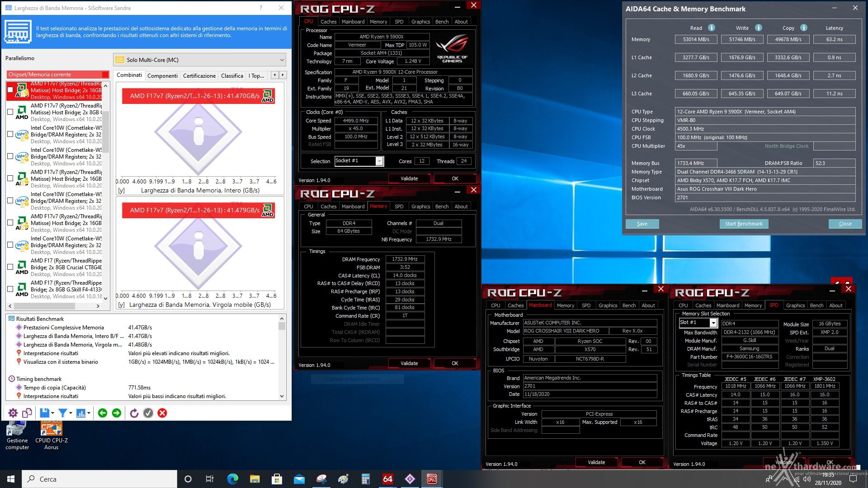The image size is (868, 488).
Task: Switch to the Componenti tab in Sandra
Action: [x=162, y=75]
